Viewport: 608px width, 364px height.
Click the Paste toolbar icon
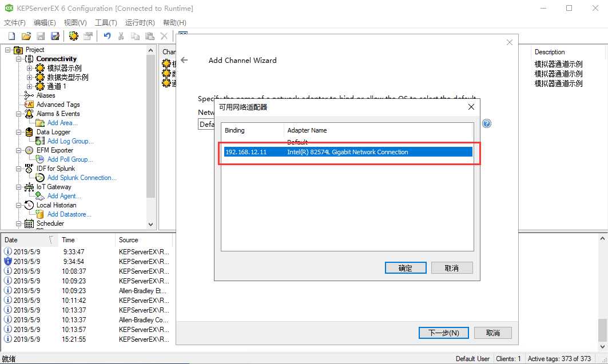pos(150,36)
